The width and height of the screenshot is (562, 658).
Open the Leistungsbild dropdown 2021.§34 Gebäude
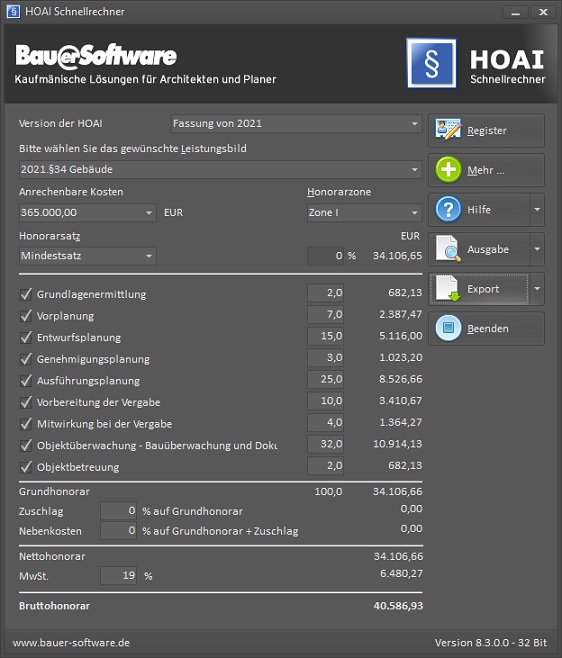220,170
